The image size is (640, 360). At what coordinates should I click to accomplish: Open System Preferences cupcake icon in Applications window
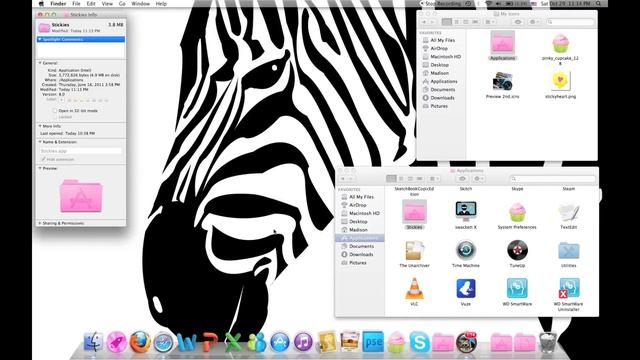(x=517, y=212)
